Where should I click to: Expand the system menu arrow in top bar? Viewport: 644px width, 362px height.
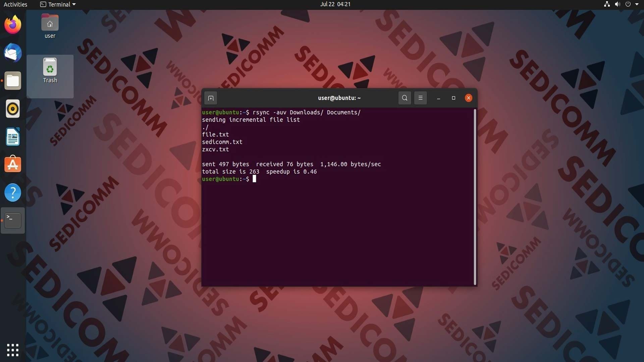point(637,4)
